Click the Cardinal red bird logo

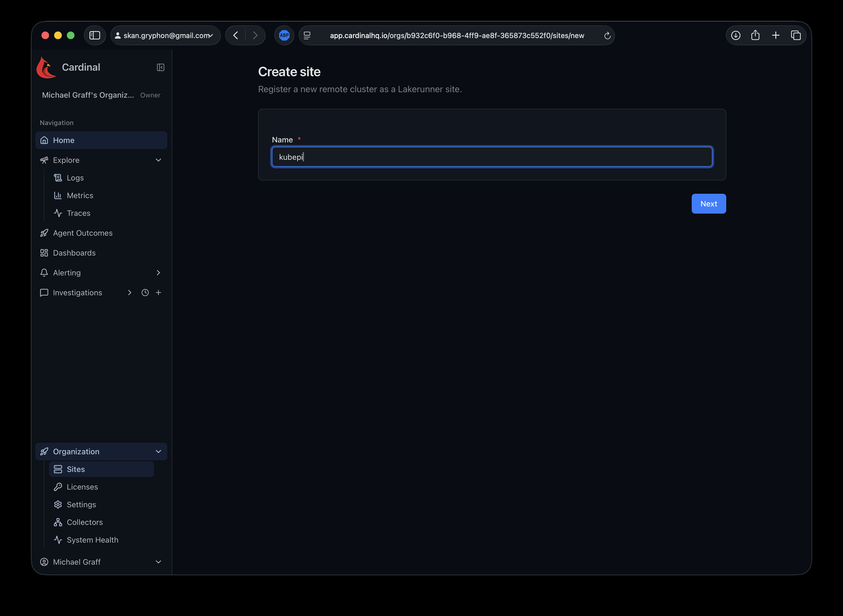pyautogui.click(x=46, y=67)
